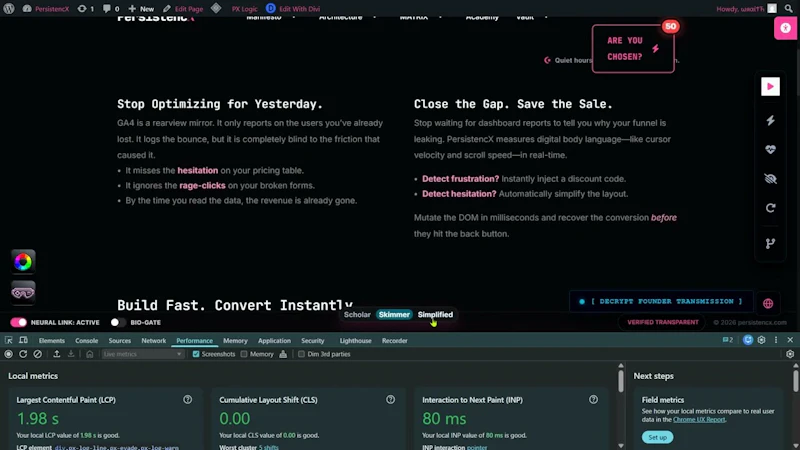The width and height of the screenshot is (800, 450).
Task: Open the updates indicator showing 1
Action: pyautogui.click(x=85, y=9)
